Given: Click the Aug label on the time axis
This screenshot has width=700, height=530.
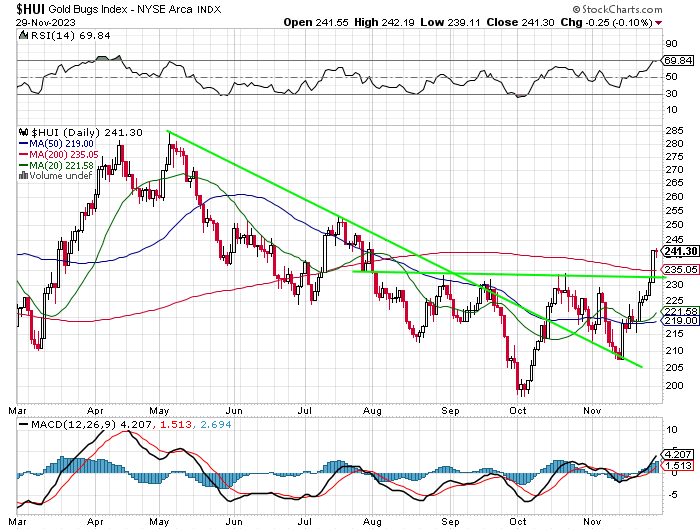Looking at the screenshot, I should point(371,410).
